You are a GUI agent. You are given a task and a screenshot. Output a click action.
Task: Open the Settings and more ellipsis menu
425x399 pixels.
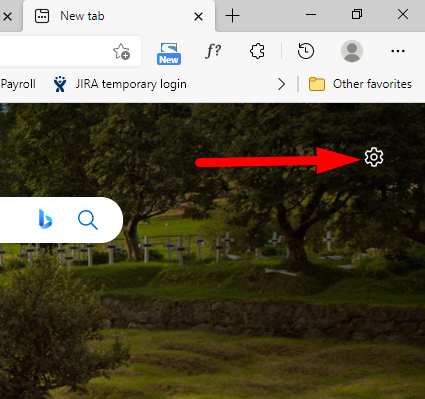[x=398, y=51]
